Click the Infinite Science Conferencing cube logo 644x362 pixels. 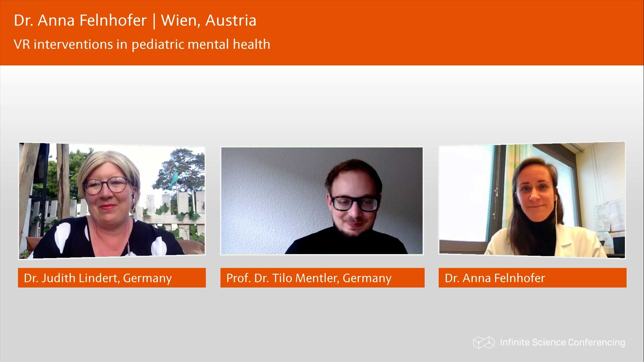[x=484, y=342]
